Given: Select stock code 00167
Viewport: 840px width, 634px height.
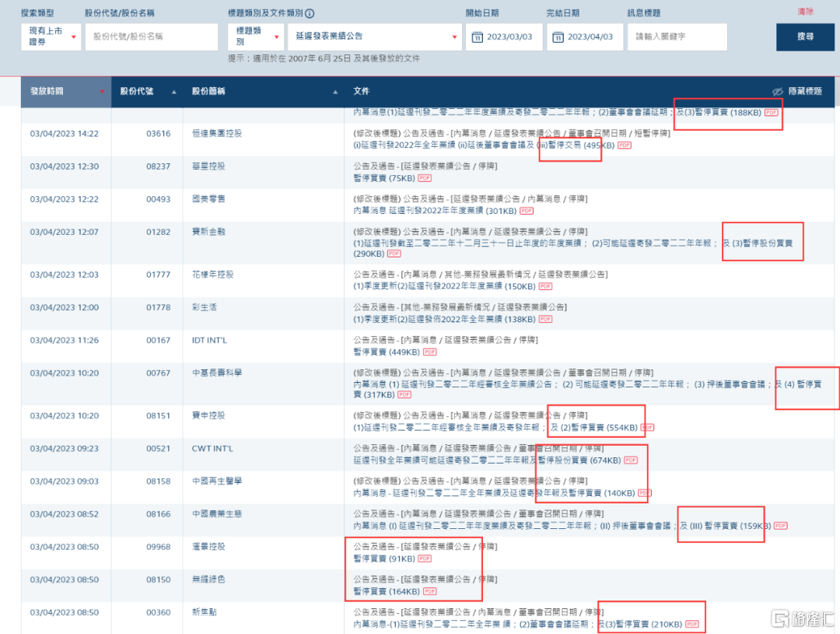Looking at the screenshot, I should click(x=159, y=340).
